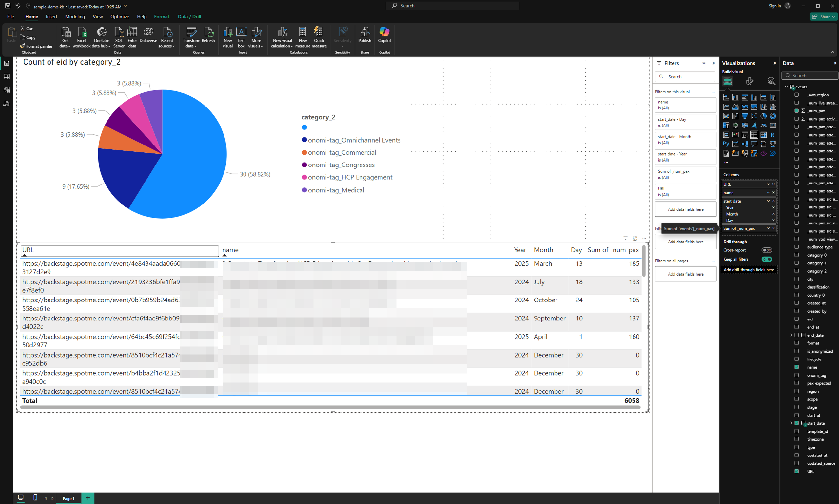Open the Insert ribbon tab
The height and width of the screenshot is (504, 839).
click(52, 17)
